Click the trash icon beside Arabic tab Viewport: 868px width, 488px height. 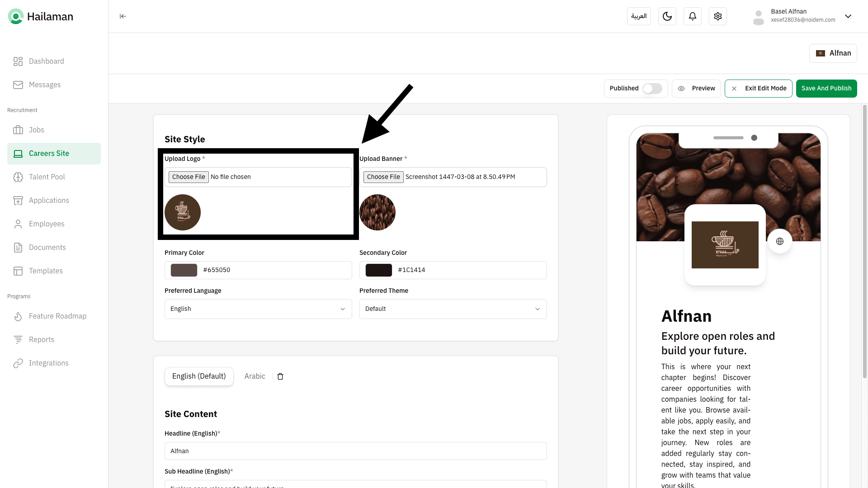pyautogui.click(x=280, y=376)
